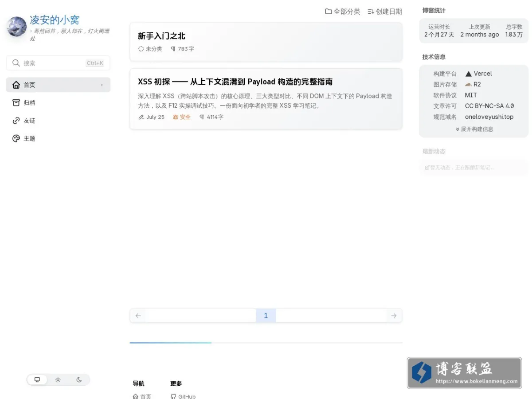Expand 展开构建信息 build details

[474, 129]
